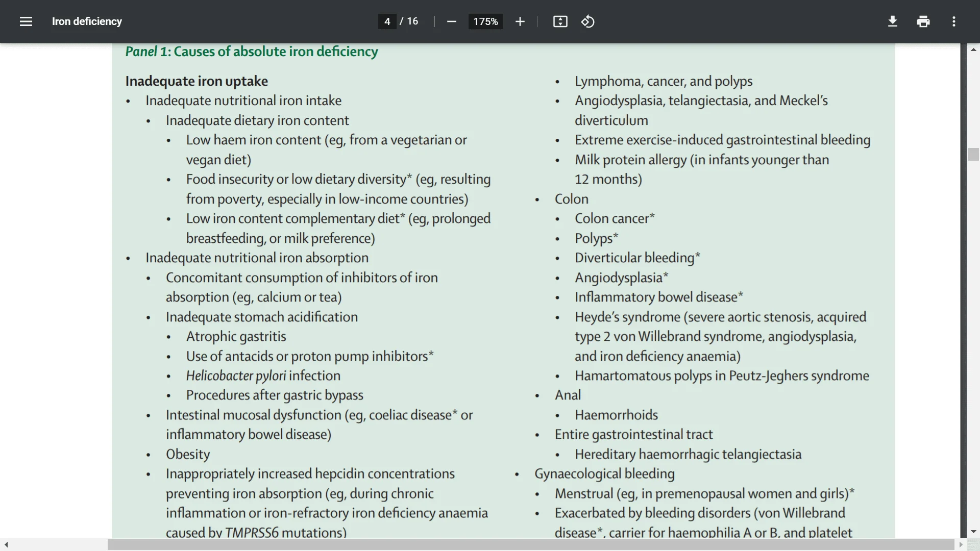The width and height of the screenshot is (980, 551).
Task: Click 'Angiodysplasia*' line under Colon
Action: click(621, 278)
